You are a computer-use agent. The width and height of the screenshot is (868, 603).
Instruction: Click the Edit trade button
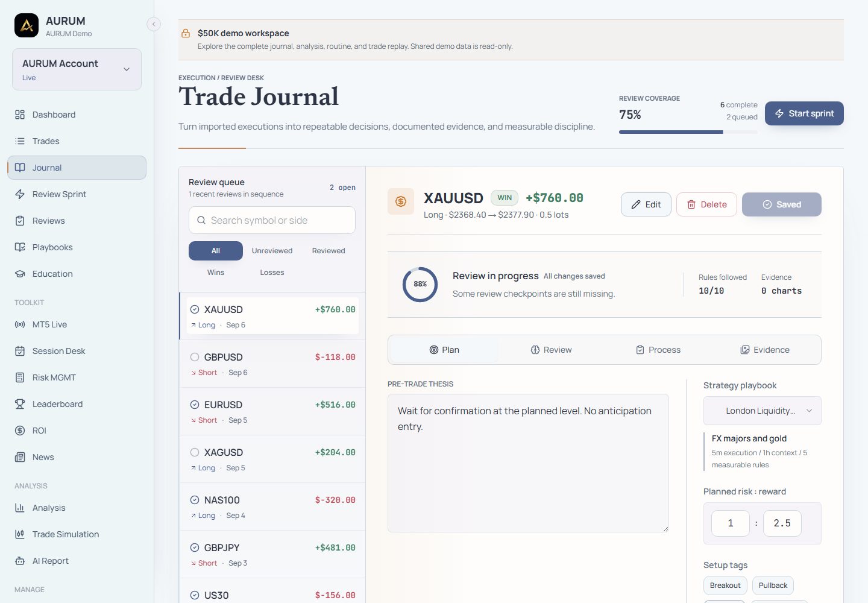point(646,204)
